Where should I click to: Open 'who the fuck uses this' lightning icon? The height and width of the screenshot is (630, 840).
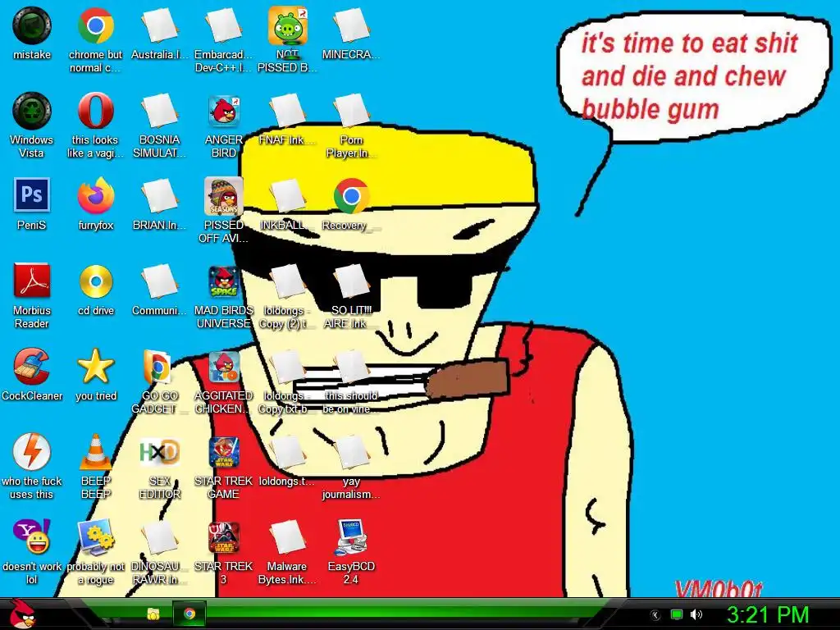click(x=32, y=452)
